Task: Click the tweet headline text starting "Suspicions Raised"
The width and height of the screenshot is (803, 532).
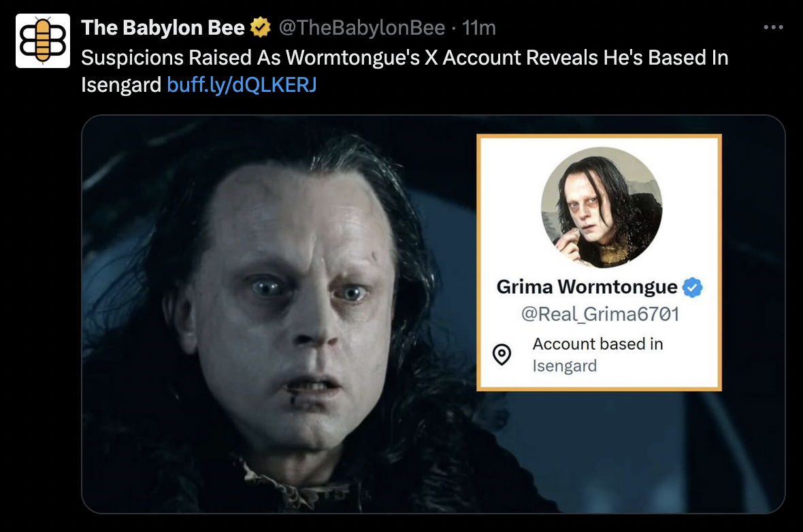Action: click(x=405, y=71)
